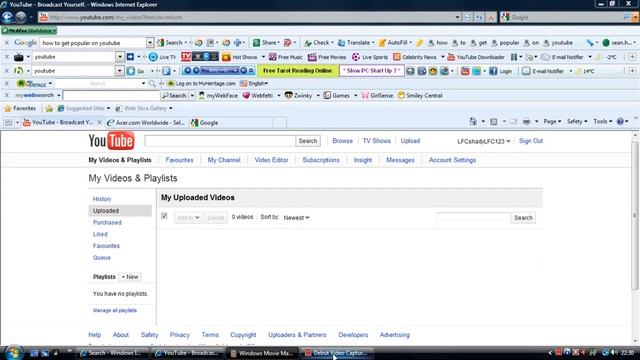Click the YouTube logo
640x360 pixels.
[111, 141]
